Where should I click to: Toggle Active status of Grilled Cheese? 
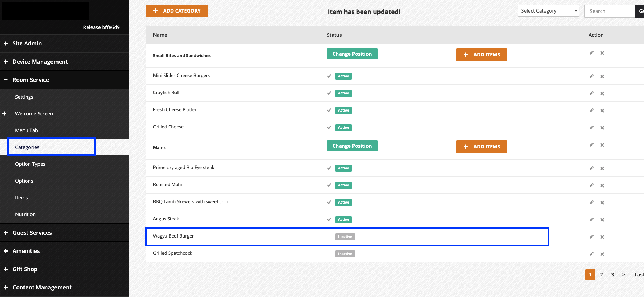[343, 128]
